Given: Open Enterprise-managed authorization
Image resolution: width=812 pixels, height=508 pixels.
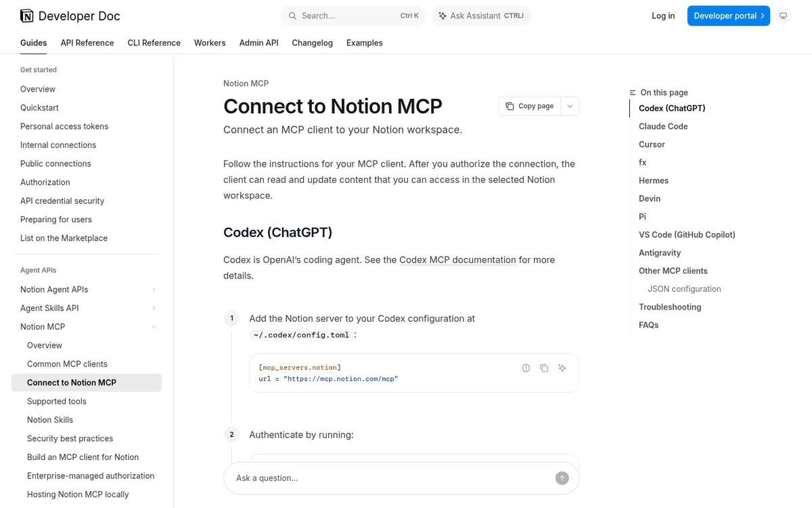Looking at the screenshot, I should pos(91,476).
